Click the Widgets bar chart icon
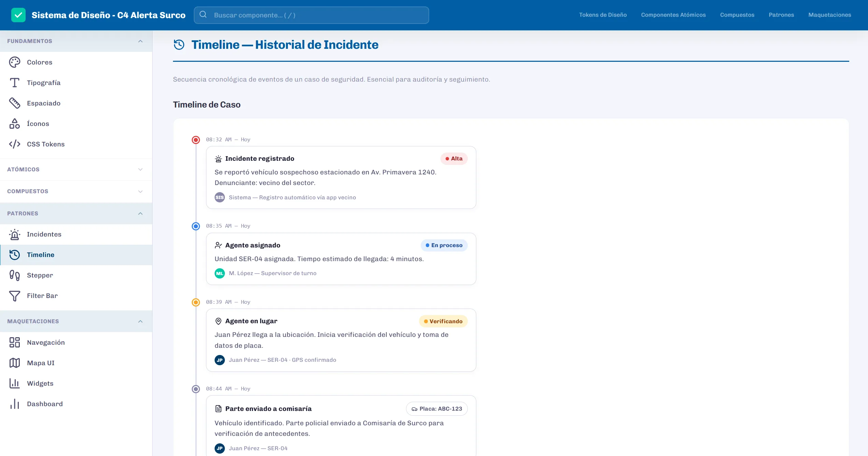 coord(15,383)
